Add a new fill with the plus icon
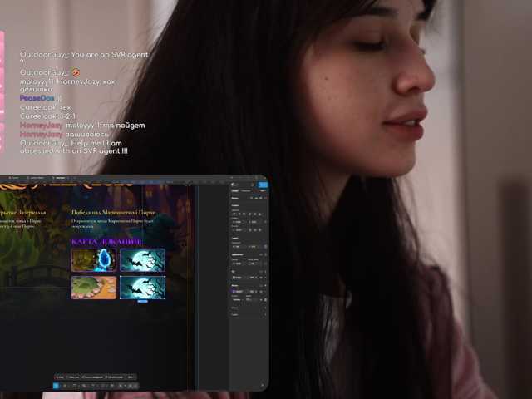The width and height of the screenshot is (532, 399). (265, 272)
